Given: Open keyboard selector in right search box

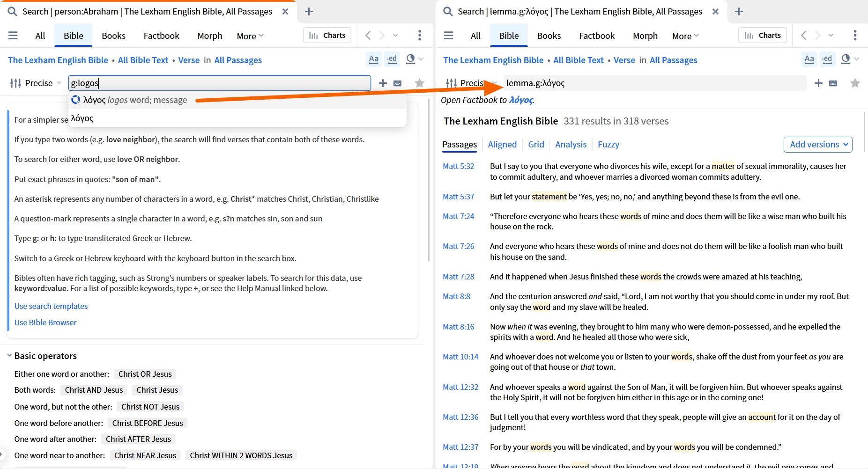Looking at the screenshot, I should pyautogui.click(x=833, y=83).
